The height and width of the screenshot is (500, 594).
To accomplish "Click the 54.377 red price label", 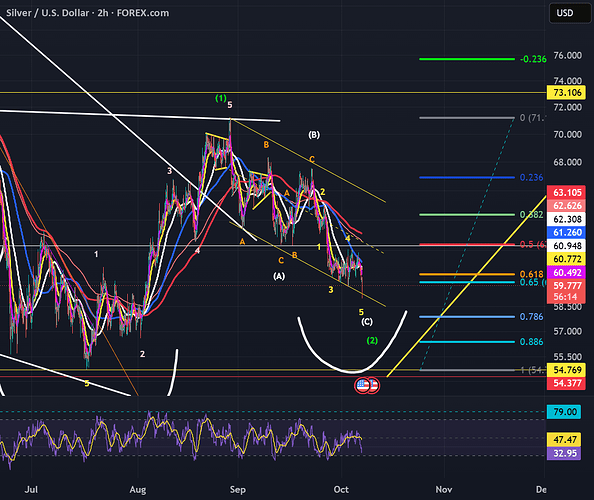I will [x=566, y=383].
